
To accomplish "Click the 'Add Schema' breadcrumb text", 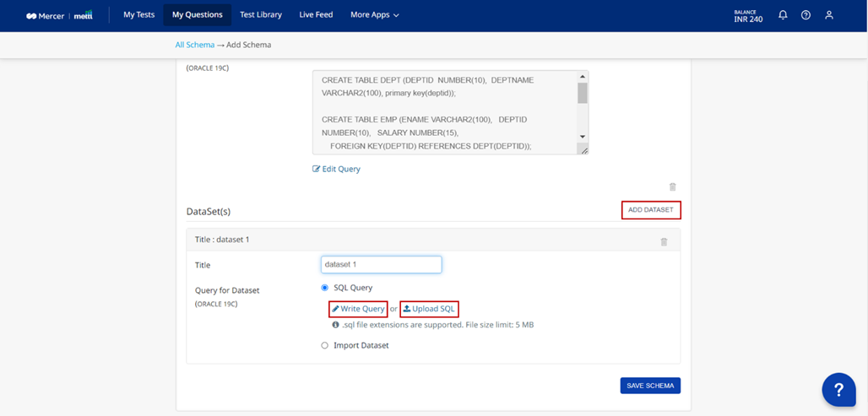I will coord(248,45).
